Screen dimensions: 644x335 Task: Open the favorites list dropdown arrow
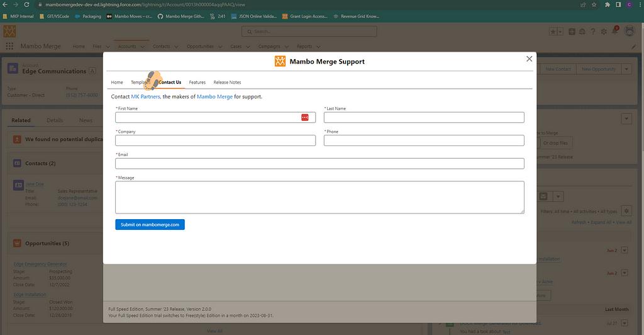click(561, 31)
